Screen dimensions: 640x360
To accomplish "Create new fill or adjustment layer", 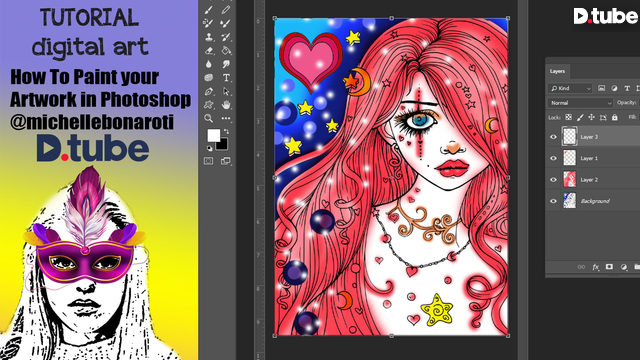I will tap(624, 267).
